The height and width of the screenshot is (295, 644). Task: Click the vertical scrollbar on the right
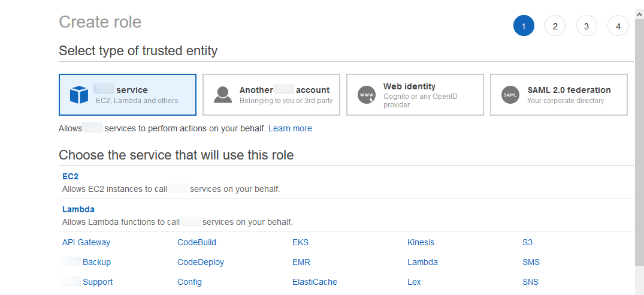639,150
